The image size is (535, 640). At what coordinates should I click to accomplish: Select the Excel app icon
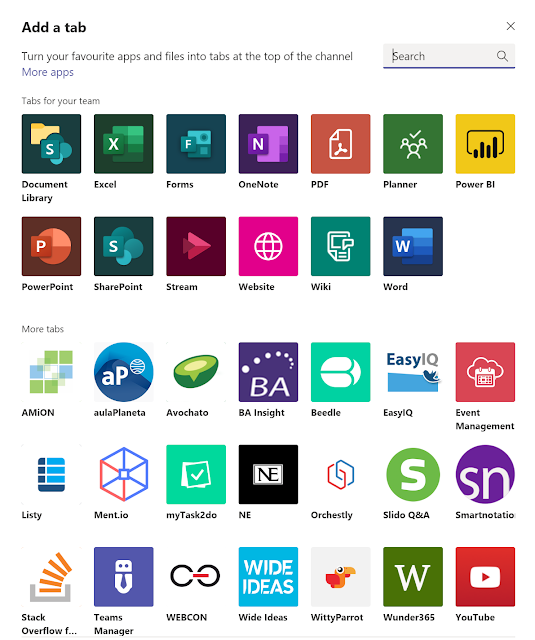coord(123,144)
